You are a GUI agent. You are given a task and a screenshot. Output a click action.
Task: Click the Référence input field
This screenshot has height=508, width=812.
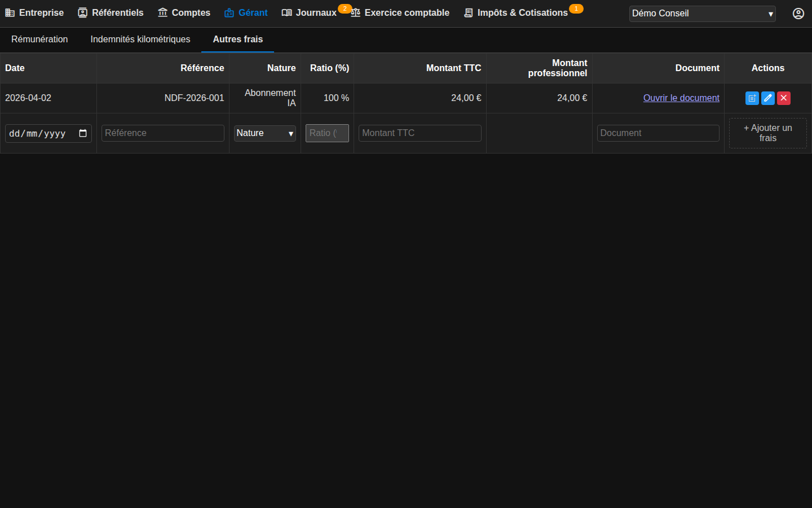tap(163, 133)
